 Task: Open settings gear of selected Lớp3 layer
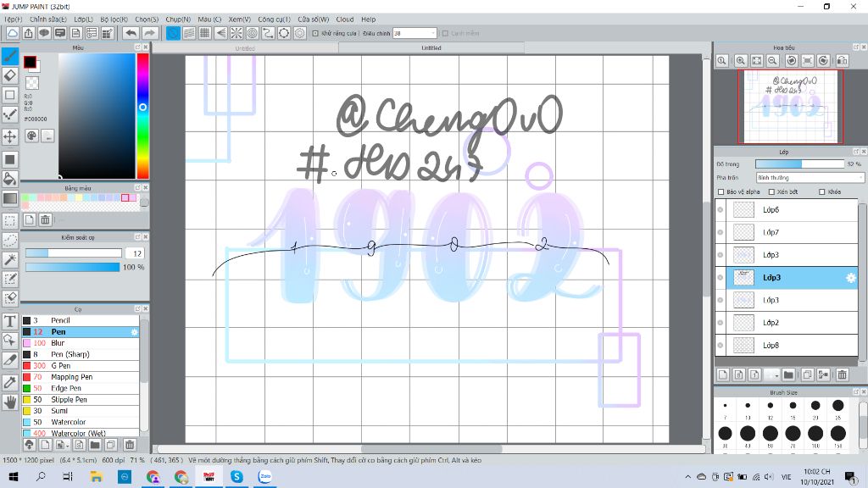pyautogui.click(x=851, y=278)
